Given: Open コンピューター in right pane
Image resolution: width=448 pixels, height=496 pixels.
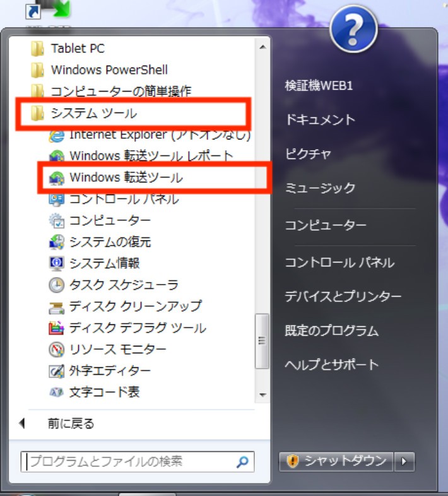Looking at the screenshot, I should point(326,225).
